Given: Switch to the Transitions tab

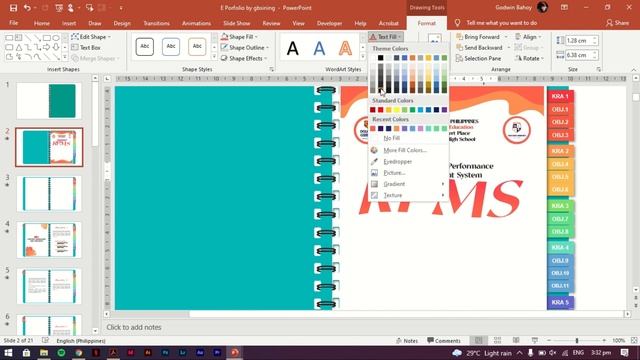Looking at the screenshot, I should click(x=156, y=23).
